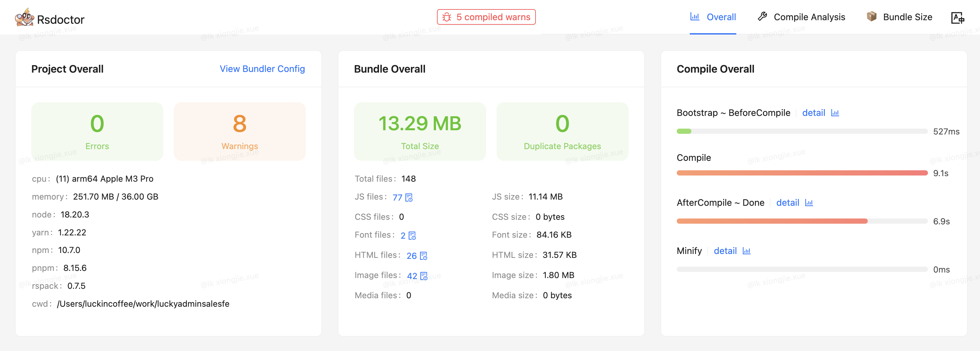Click the 0 Duplicate Packages card
The image size is (980, 351).
(x=562, y=131)
